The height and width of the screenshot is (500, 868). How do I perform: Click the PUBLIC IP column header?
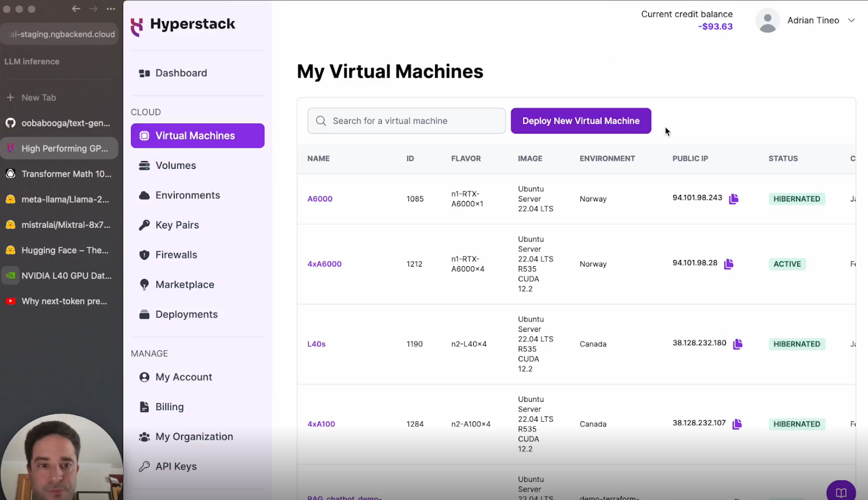point(690,159)
